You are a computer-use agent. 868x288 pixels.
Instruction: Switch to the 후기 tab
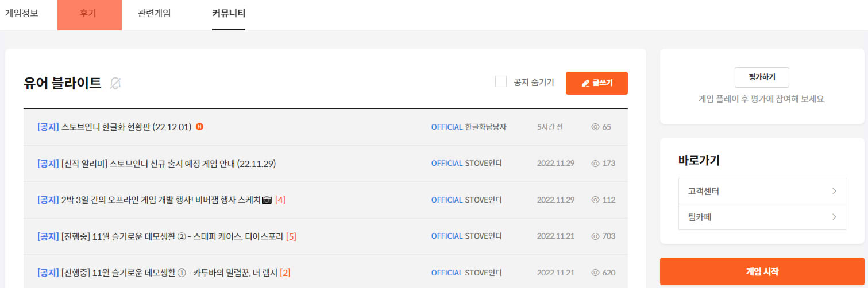88,13
